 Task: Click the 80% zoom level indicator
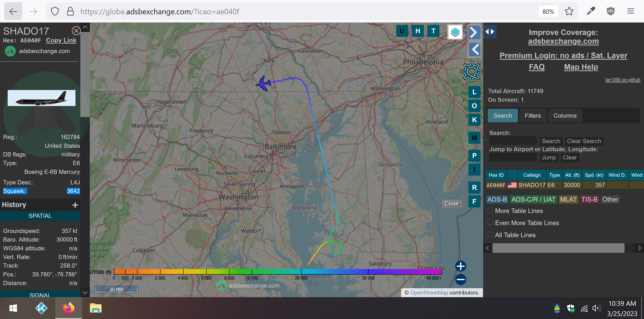[x=548, y=12]
